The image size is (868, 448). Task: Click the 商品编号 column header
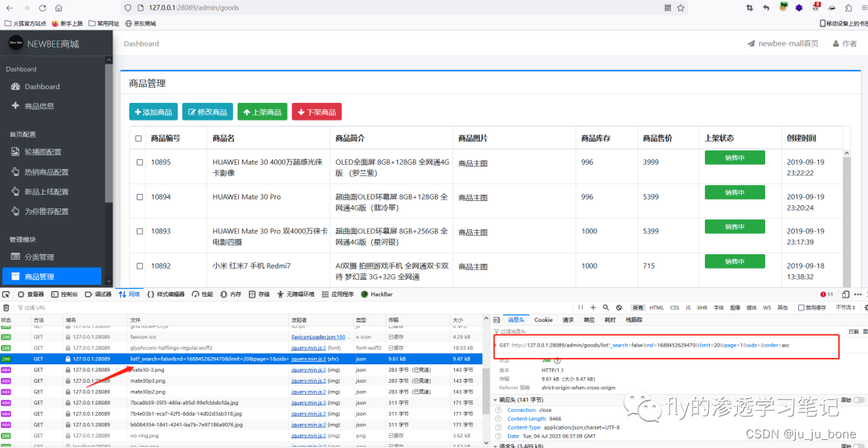pyautogui.click(x=166, y=138)
